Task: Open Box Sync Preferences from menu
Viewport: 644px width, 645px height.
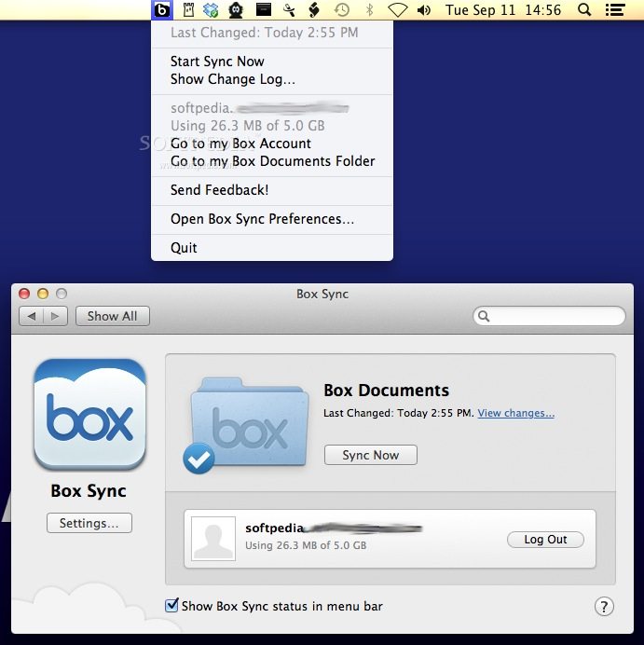Action: (x=272, y=219)
